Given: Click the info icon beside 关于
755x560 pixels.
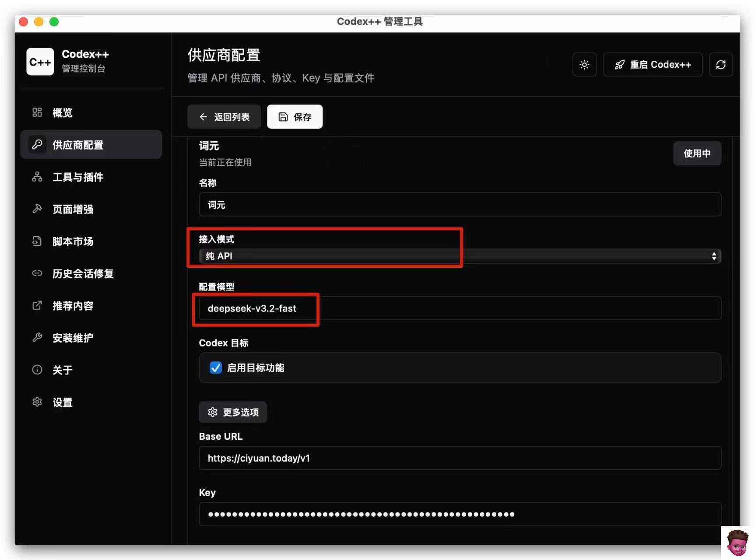Looking at the screenshot, I should pos(37,370).
